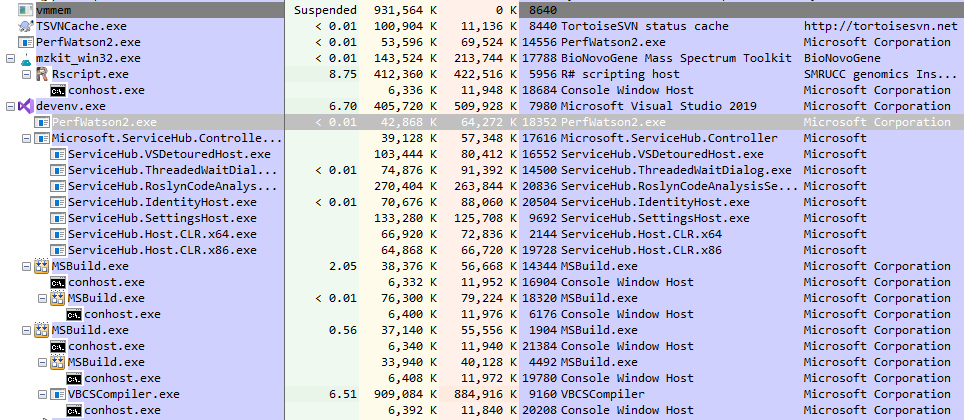The image size is (964, 420).
Task: Click the flask icon of mzkit_win32.exe
Action: pos(26,58)
